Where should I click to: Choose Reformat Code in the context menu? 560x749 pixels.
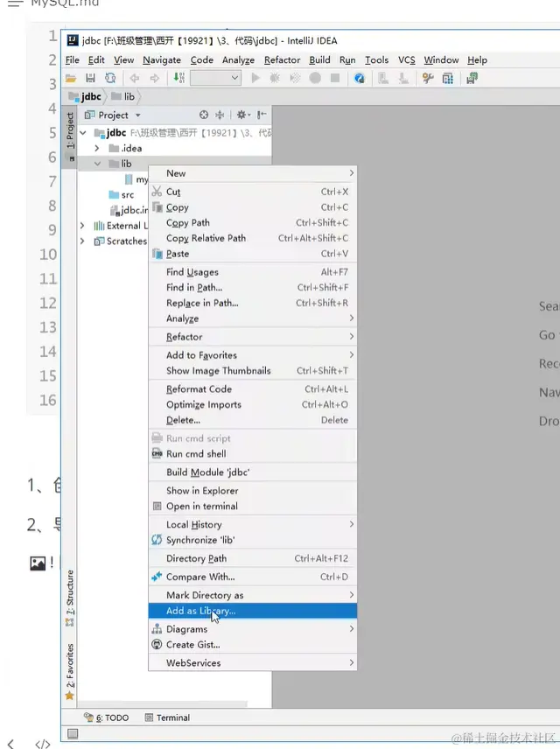[x=252, y=388]
